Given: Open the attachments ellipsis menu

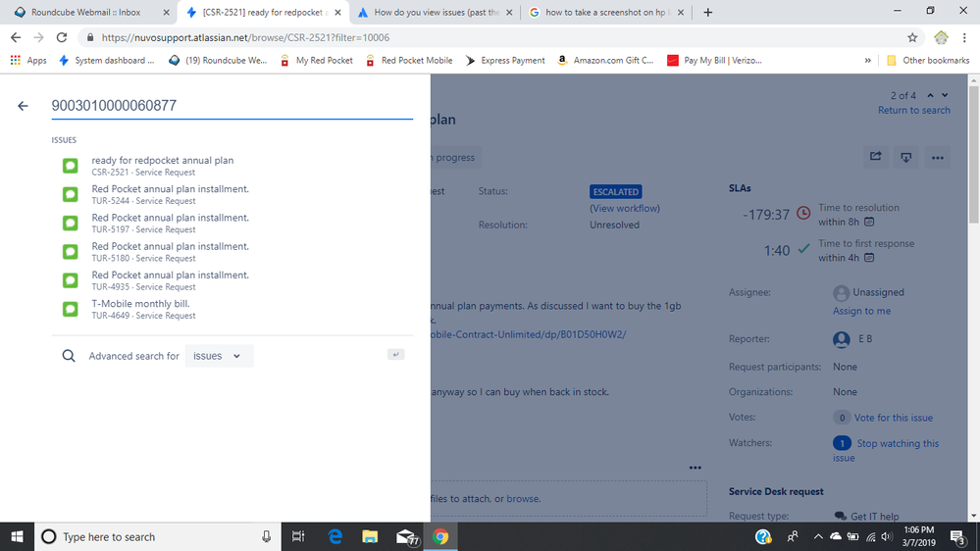Looking at the screenshot, I should 695,468.
